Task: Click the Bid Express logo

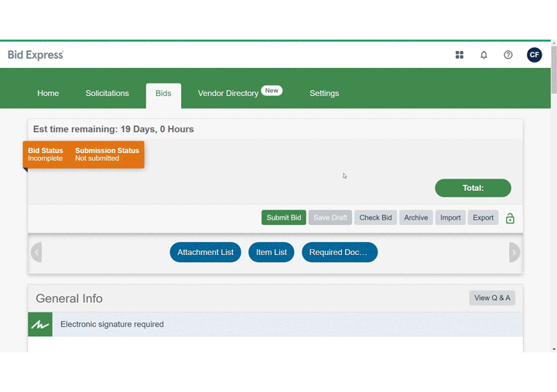Action: [36, 55]
